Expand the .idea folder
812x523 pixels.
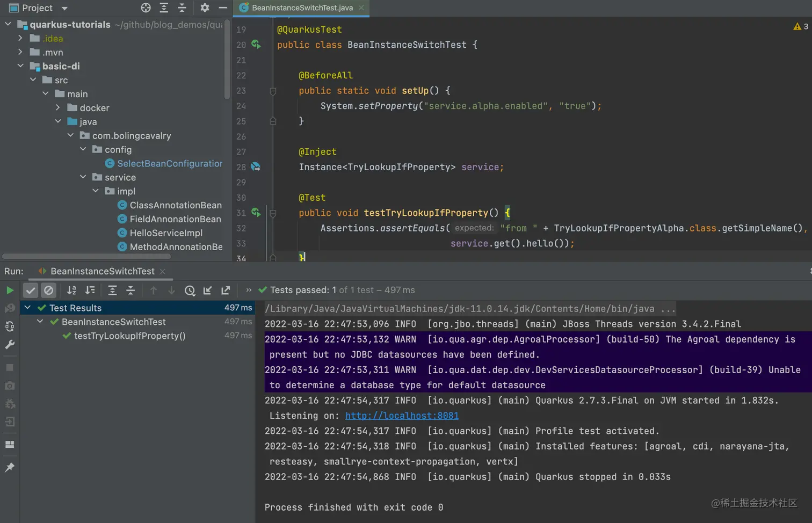click(20, 38)
